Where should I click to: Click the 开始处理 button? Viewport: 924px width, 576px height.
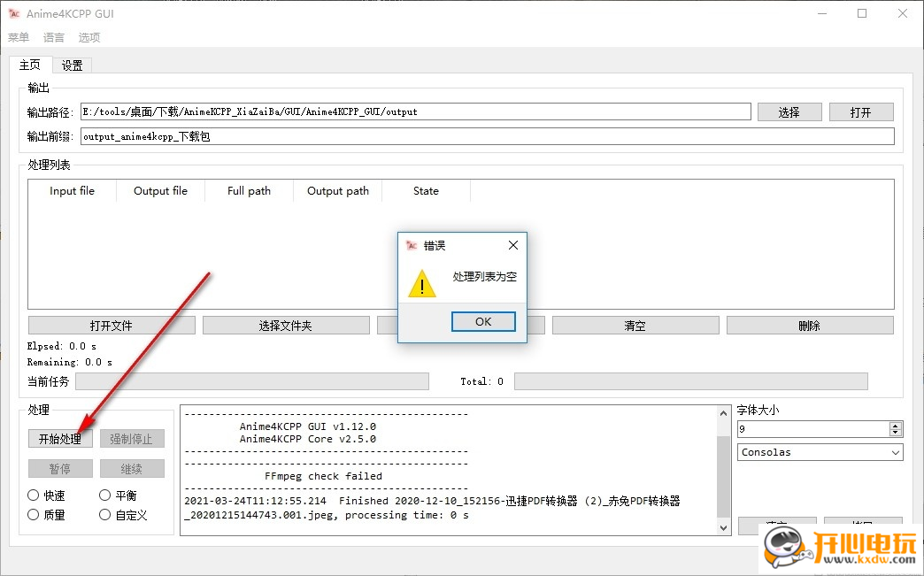[60, 439]
